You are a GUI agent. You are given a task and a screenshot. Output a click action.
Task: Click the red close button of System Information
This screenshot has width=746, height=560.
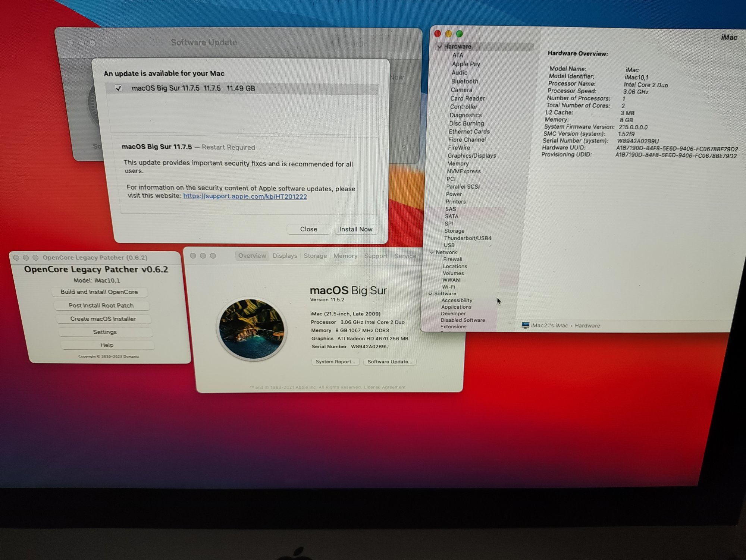pos(438,34)
